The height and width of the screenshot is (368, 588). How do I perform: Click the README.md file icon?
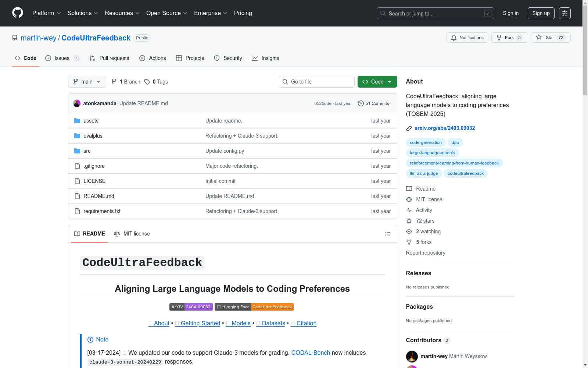coord(77,196)
